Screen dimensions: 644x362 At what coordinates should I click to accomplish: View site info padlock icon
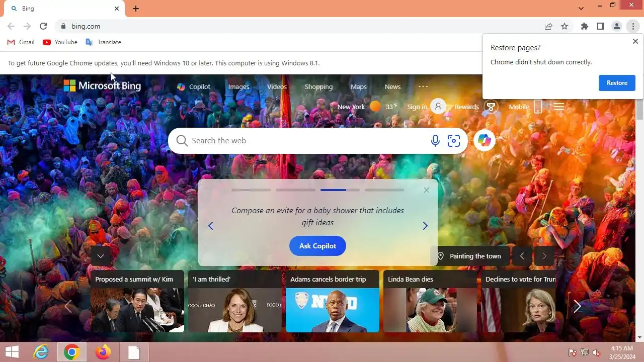tap(63, 26)
